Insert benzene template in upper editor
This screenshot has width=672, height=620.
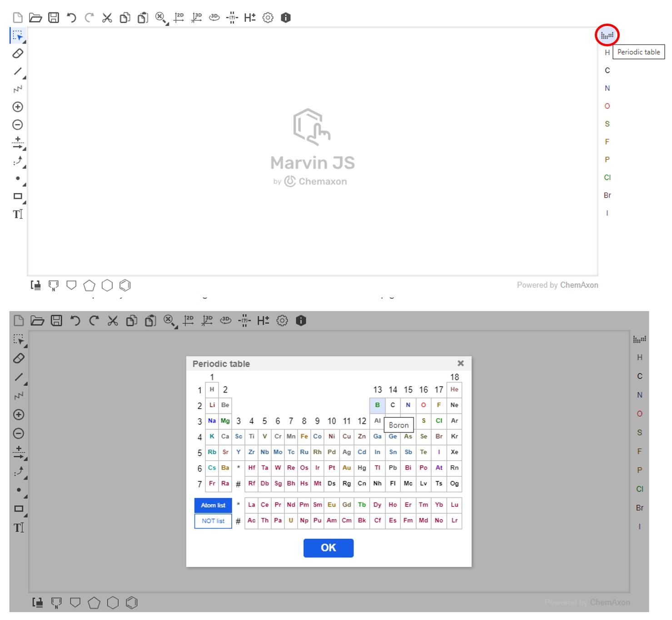pyautogui.click(x=125, y=285)
